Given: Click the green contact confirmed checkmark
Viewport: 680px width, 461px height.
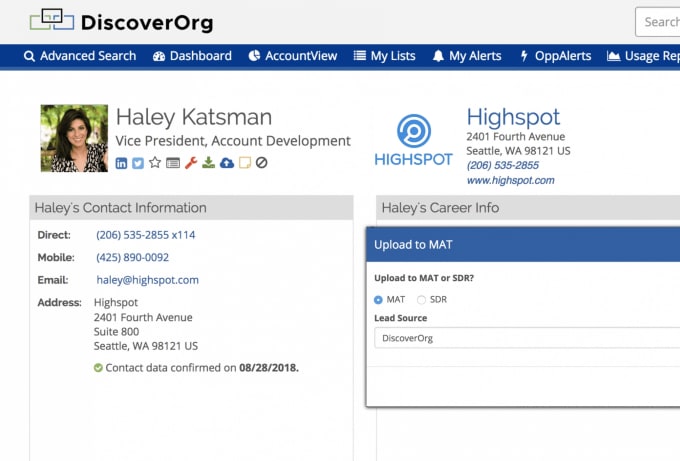Looking at the screenshot, I should 98,368.
